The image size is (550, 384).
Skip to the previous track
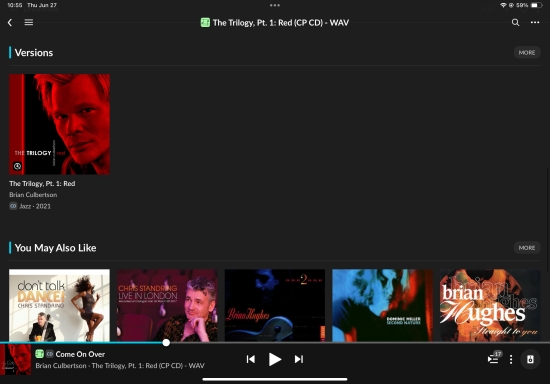coord(251,359)
